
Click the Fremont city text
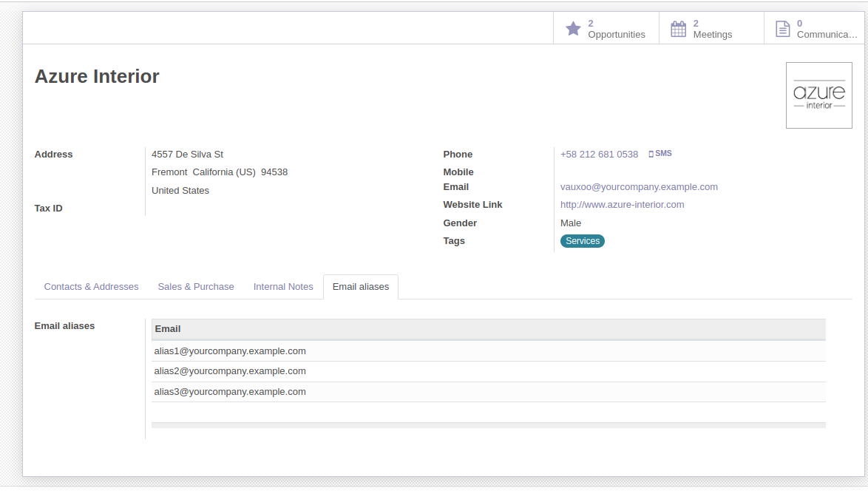tap(169, 172)
